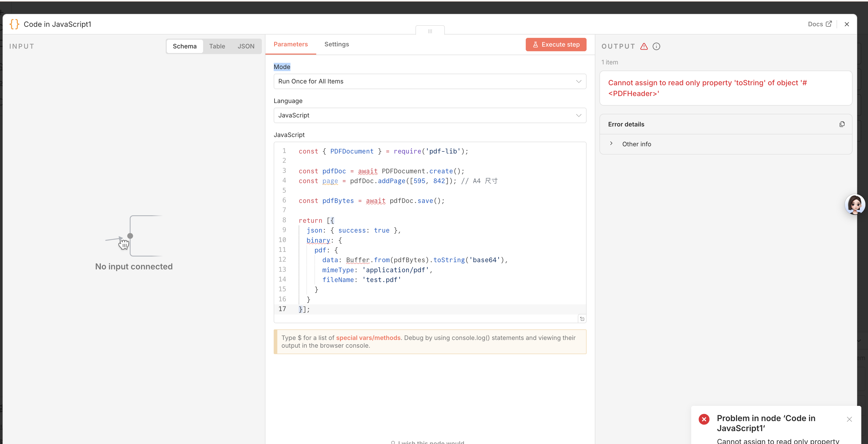Copy error details with clipboard icon
This screenshot has width=868, height=444.
click(842, 124)
